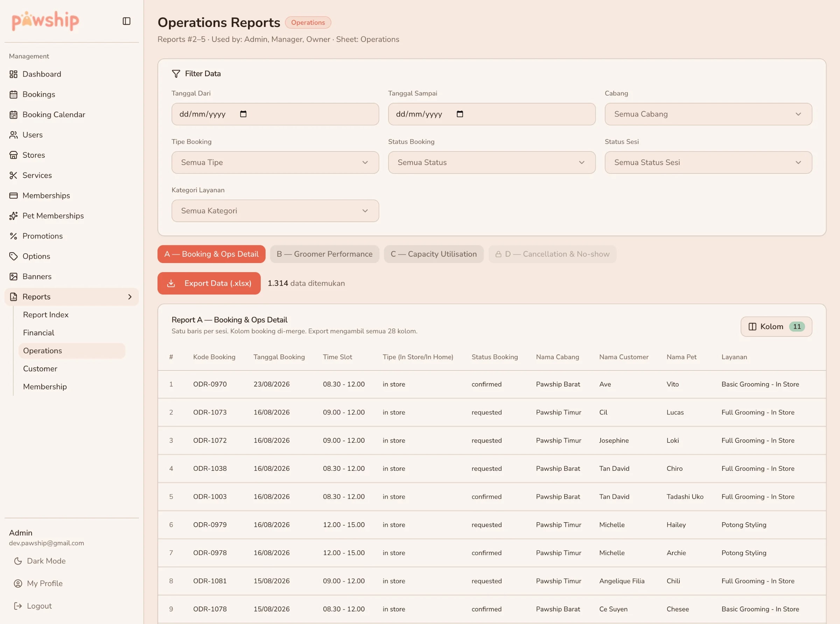Switch to C — Capacity Utilisation tab
This screenshot has width=840, height=624.
pyautogui.click(x=433, y=254)
